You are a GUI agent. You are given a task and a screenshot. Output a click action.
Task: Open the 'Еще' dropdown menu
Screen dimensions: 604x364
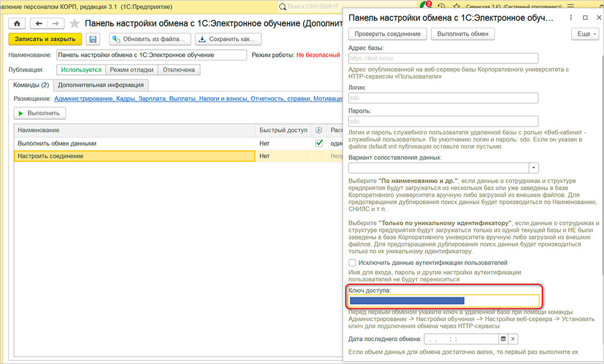(x=585, y=34)
